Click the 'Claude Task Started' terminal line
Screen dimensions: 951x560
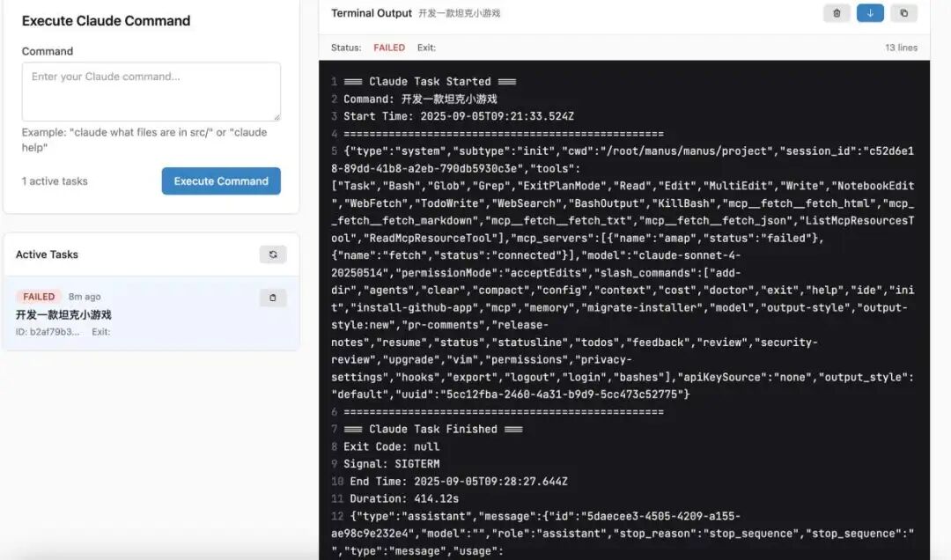coord(430,81)
